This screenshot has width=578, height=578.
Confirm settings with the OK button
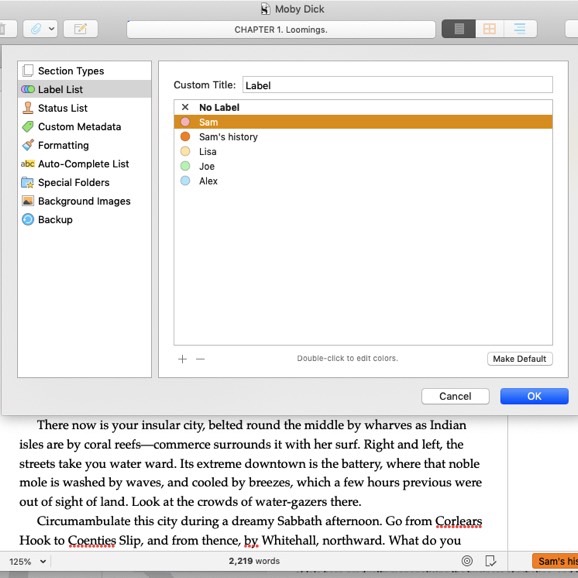click(x=534, y=396)
